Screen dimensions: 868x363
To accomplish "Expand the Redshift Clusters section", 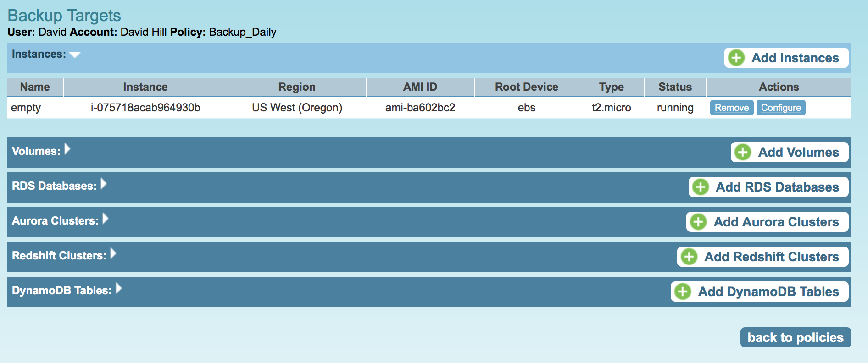I will pyautogui.click(x=113, y=253).
